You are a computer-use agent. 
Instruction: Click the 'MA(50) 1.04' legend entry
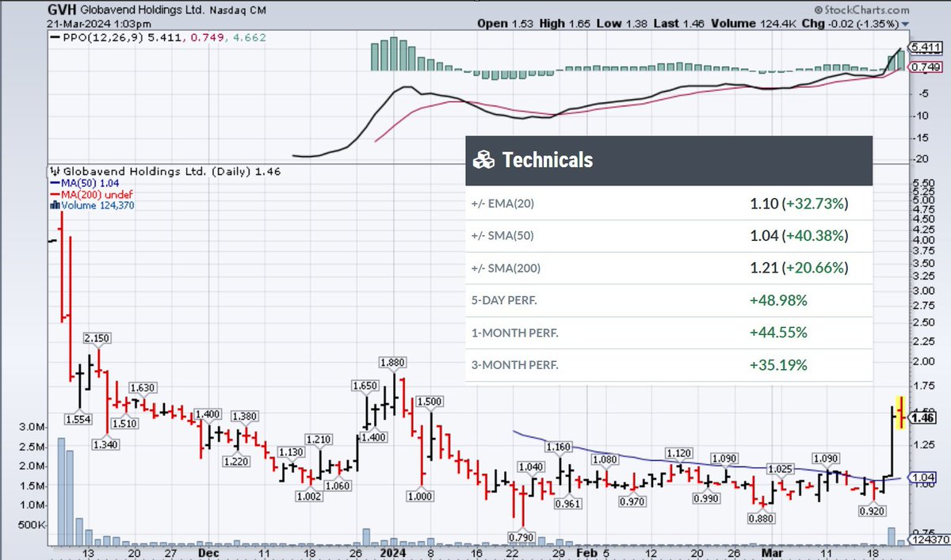click(90, 182)
